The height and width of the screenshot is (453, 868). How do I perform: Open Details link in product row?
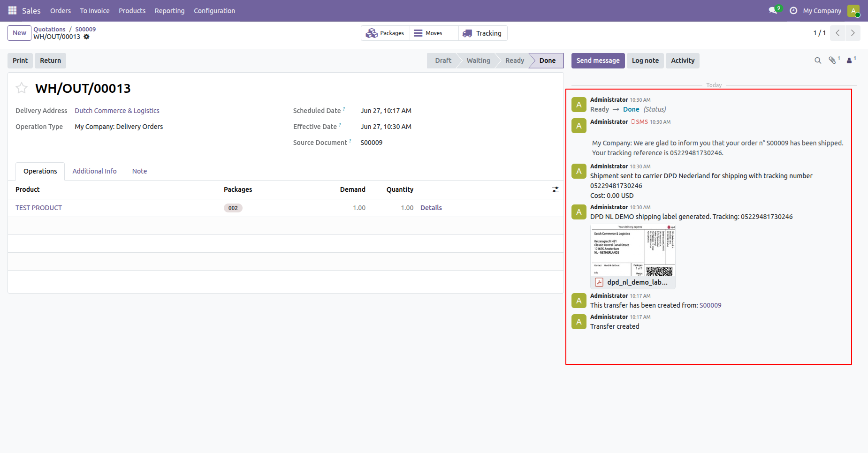coord(431,208)
